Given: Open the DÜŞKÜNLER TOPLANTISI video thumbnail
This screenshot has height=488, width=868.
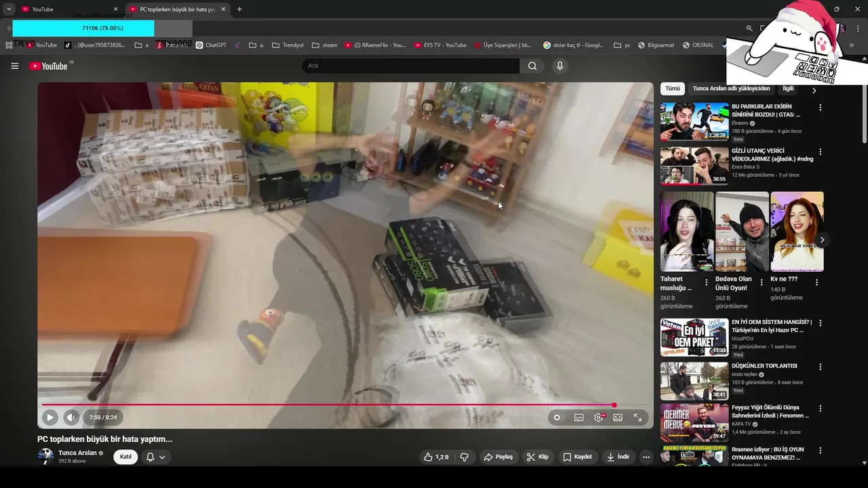Looking at the screenshot, I should point(694,381).
